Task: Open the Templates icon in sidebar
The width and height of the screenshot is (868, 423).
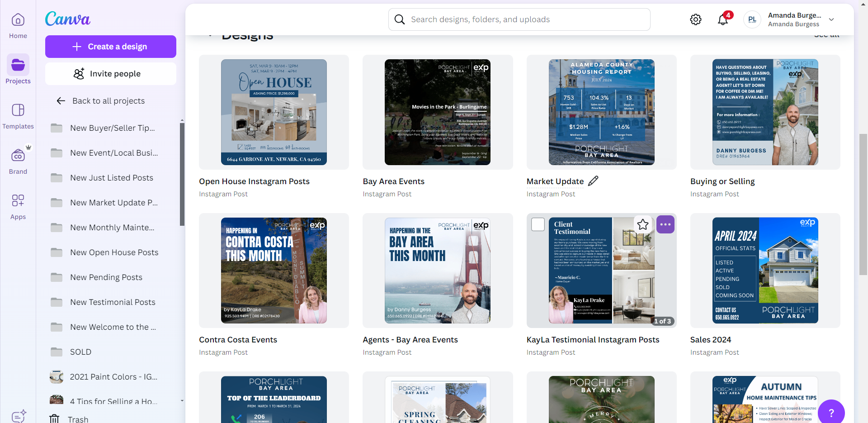Action: tap(18, 110)
